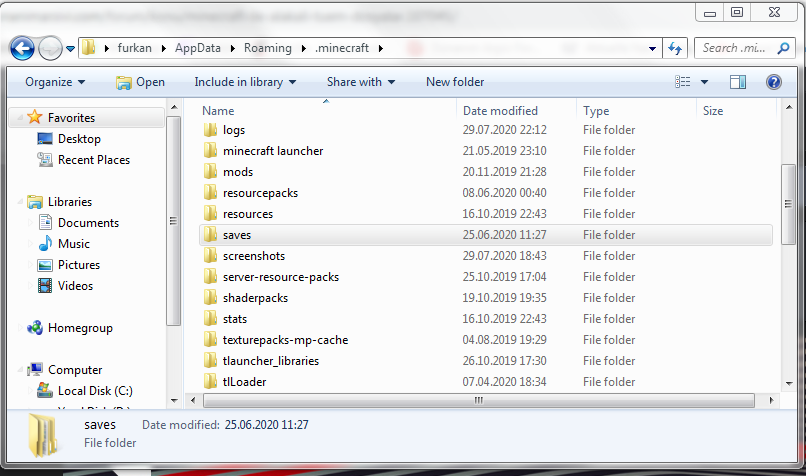Click the navigation pane scrollbar thumb

click(173, 221)
